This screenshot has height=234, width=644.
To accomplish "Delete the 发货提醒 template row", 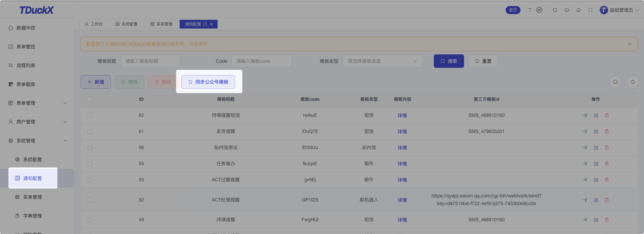I will (607, 132).
